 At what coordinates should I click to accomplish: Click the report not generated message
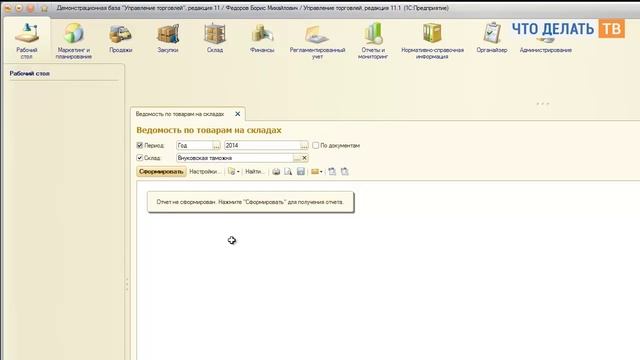[250, 202]
